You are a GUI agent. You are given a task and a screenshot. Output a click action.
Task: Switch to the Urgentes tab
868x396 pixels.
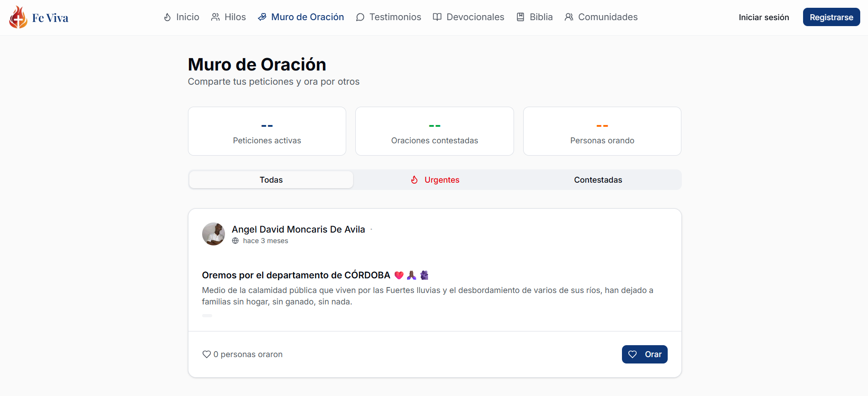[435, 180]
